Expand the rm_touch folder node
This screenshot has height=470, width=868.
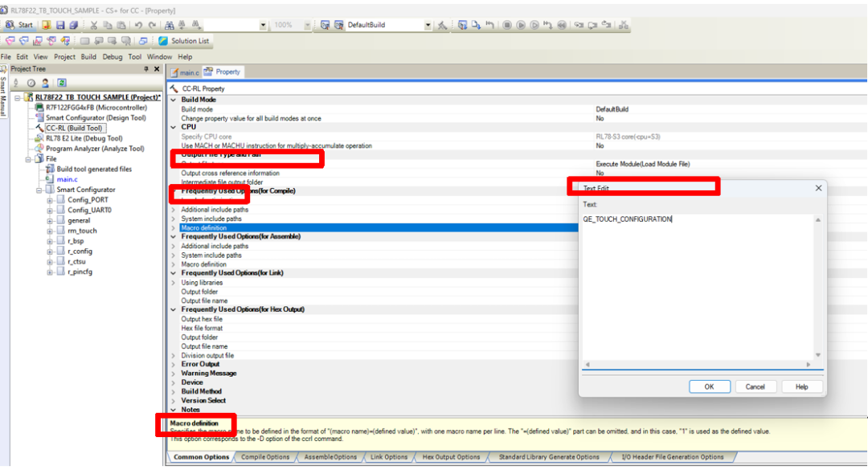point(50,231)
